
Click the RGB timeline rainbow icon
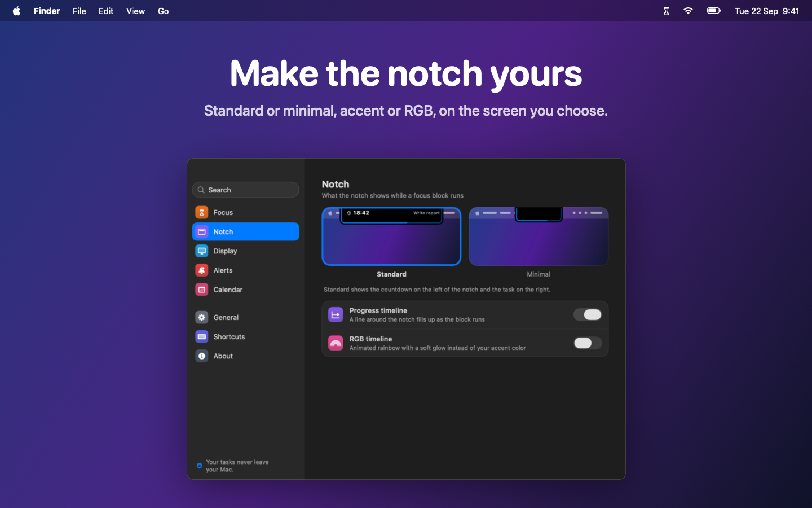point(336,343)
